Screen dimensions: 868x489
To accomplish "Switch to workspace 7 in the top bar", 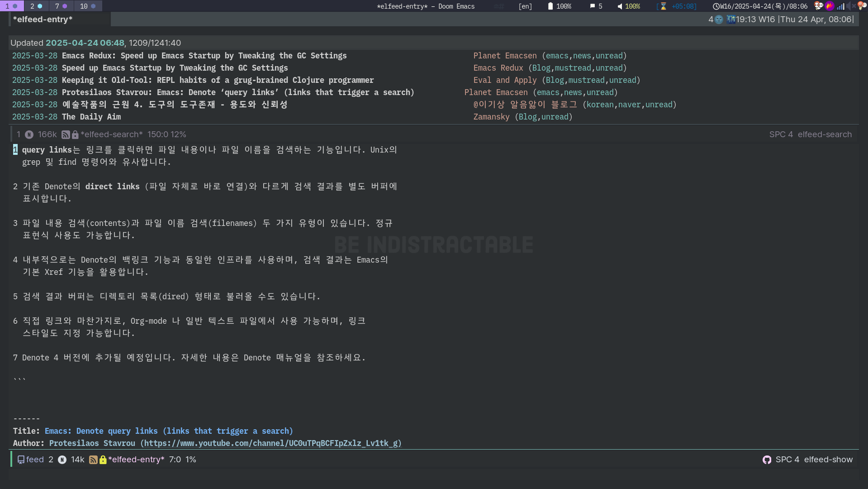I will (x=61, y=6).
